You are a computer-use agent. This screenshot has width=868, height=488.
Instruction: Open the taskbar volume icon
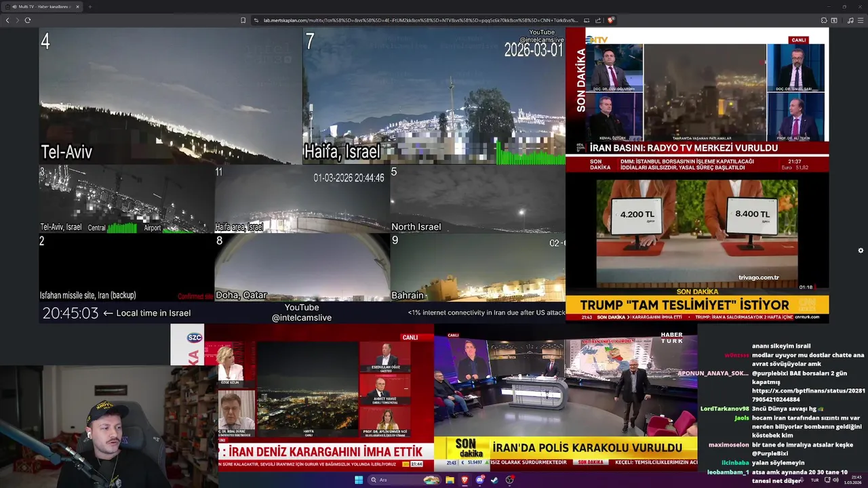coord(835,480)
